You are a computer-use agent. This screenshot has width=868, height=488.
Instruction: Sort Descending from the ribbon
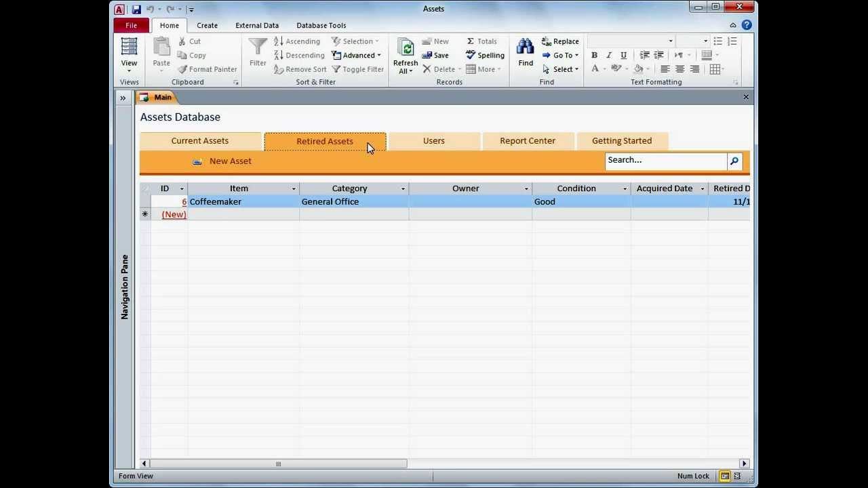[299, 56]
